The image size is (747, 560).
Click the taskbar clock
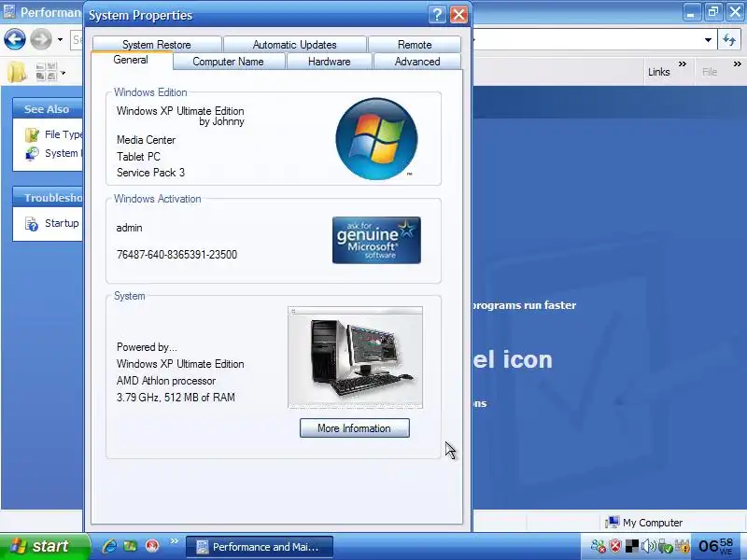pyautogui.click(x=716, y=546)
